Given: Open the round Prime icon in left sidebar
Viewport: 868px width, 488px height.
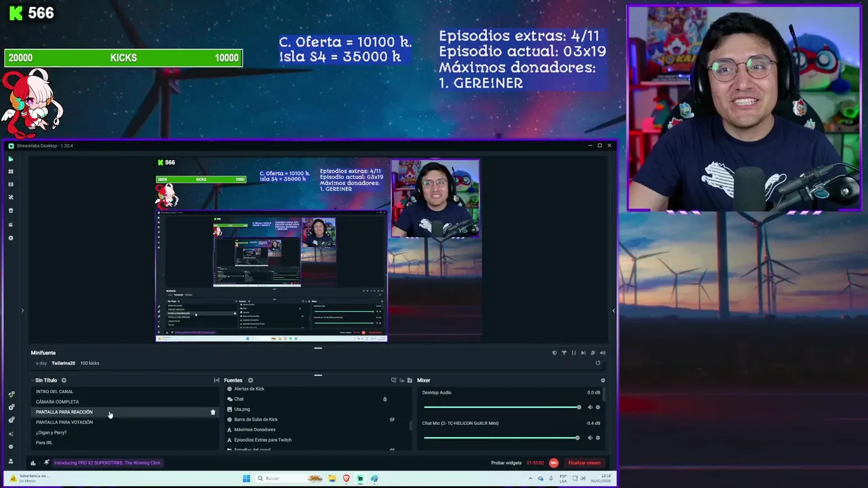Looking at the screenshot, I should (11, 238).
